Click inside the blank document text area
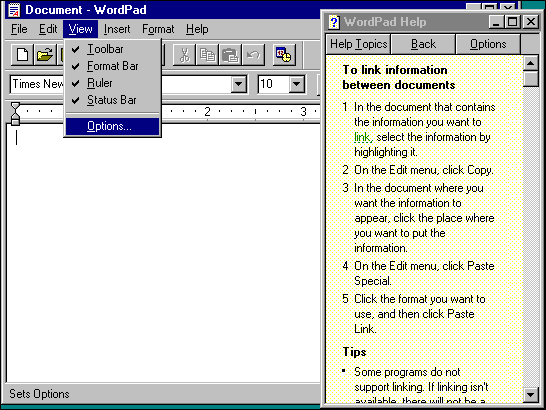 pyautogui.click(x=164, y=253)
